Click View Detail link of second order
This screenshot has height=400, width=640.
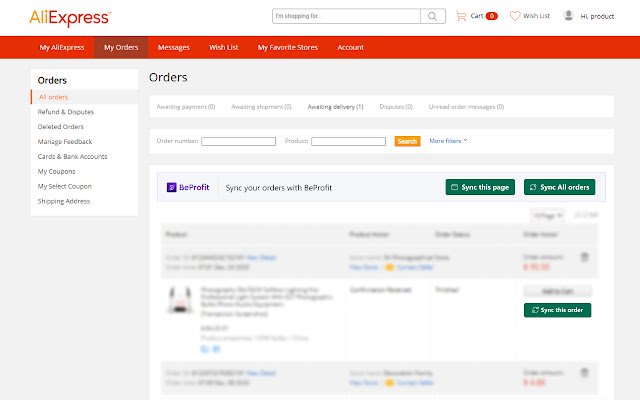261,373
